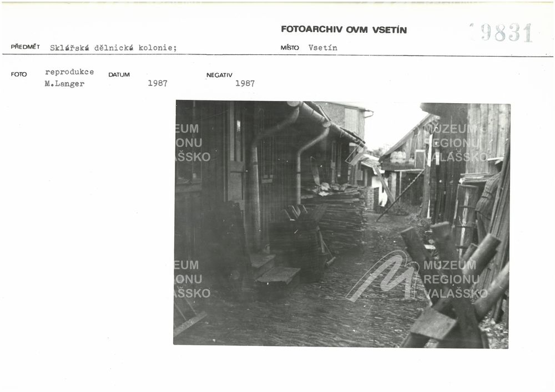Click the FOTOARCHIV OVM VSETÍN heading
555x392 pixels.
344,30
